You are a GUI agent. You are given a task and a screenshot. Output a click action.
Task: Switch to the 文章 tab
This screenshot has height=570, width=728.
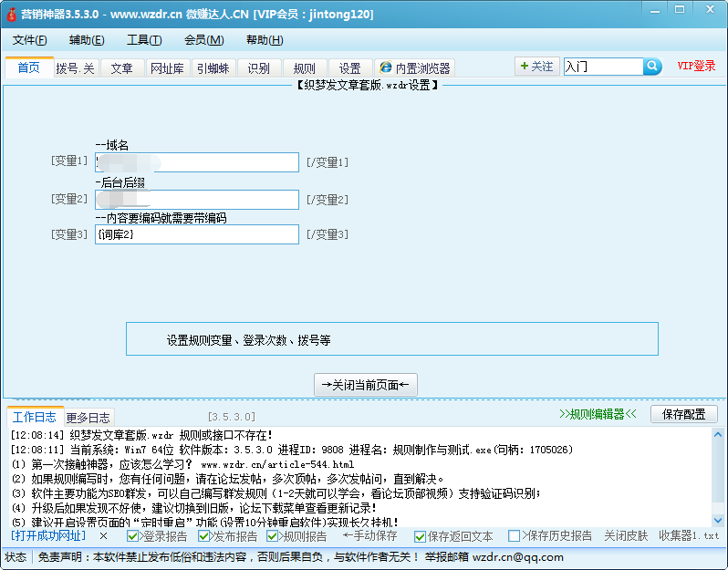point(121,68)
